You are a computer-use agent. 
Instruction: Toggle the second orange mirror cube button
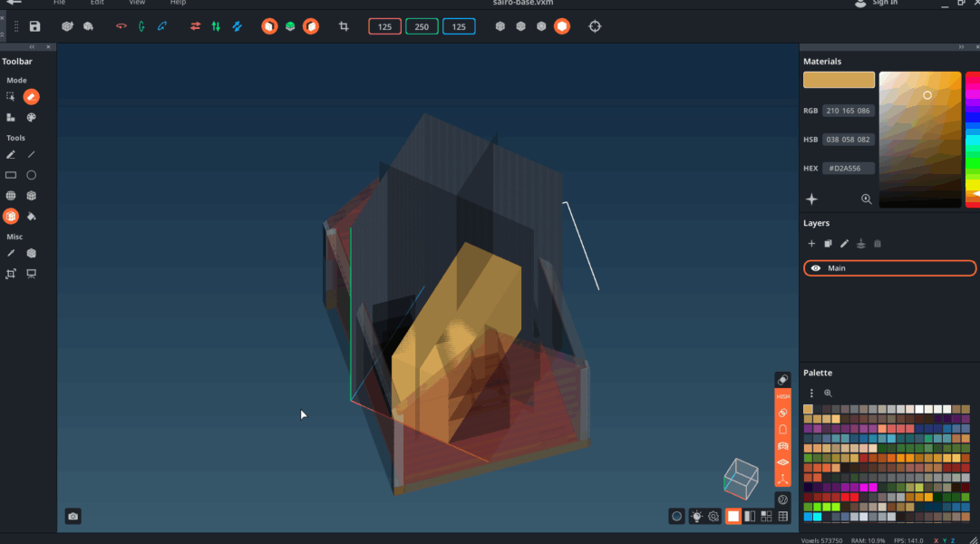click(311, 26)
